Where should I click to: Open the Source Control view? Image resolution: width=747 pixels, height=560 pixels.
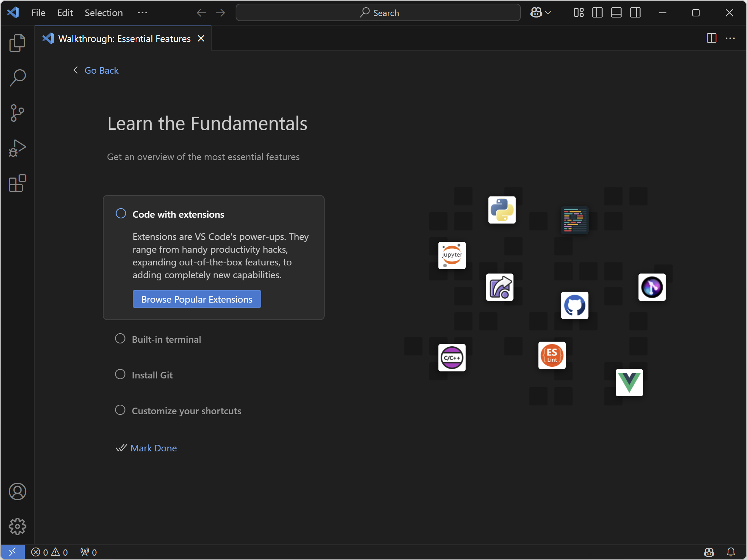pyautogui.click(x=17, y=113)
